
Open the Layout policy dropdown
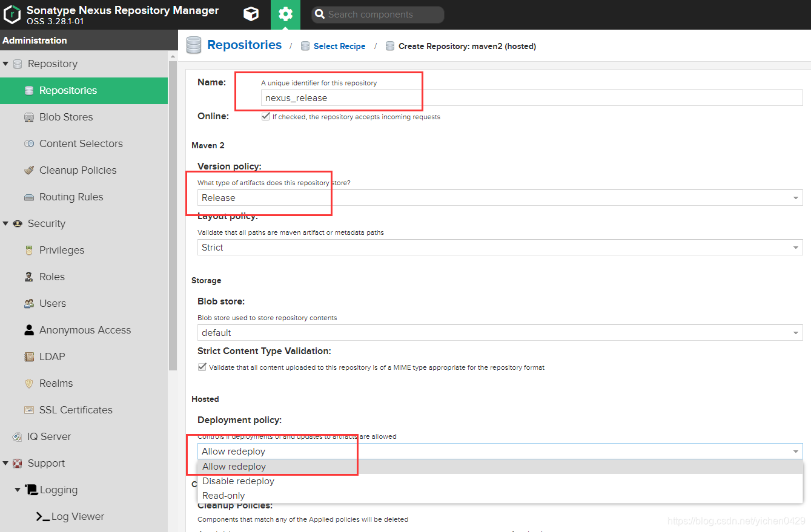500,248
